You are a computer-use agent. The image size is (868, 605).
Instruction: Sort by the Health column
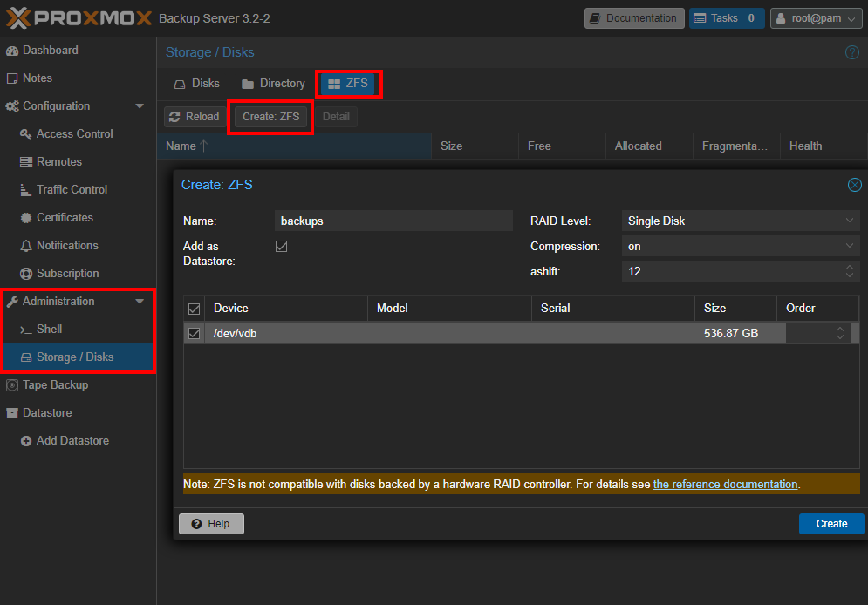824,146
